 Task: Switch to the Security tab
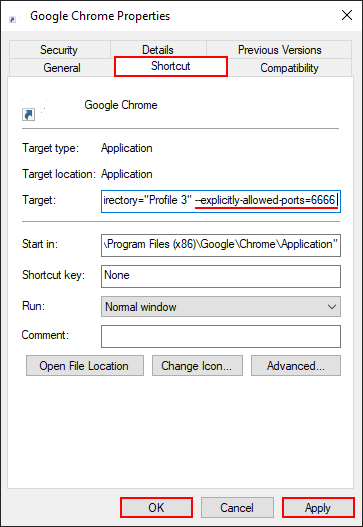point(59,50)
